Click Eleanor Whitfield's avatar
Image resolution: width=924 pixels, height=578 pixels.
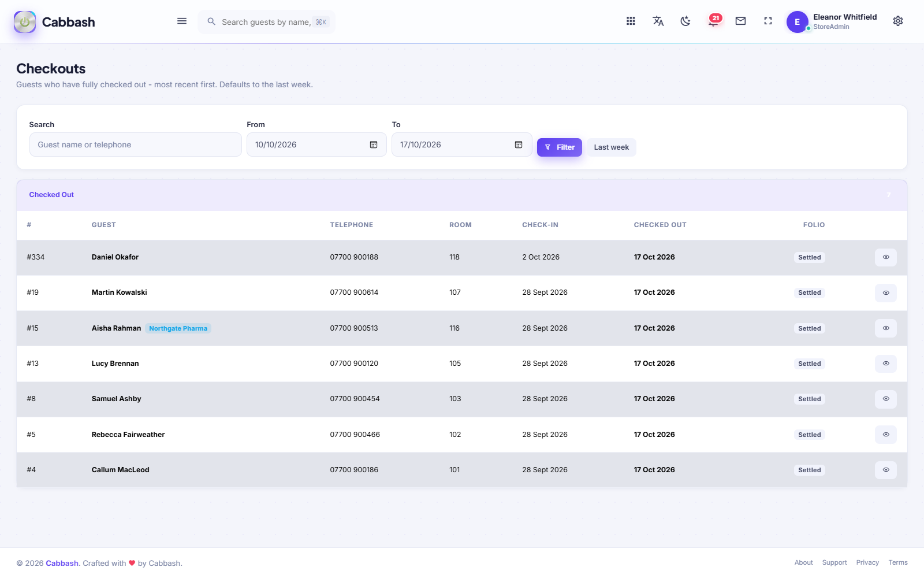click(798, 22)
